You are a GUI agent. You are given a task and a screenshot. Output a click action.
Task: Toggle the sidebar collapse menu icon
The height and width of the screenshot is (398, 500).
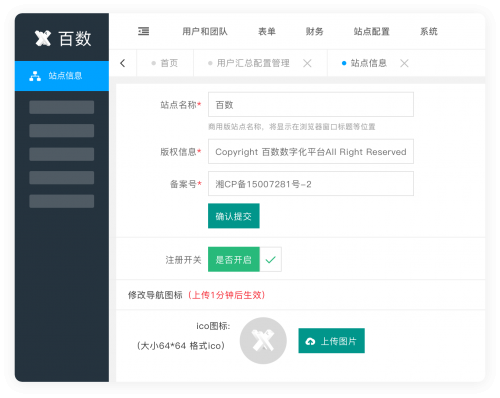[144, 31]
